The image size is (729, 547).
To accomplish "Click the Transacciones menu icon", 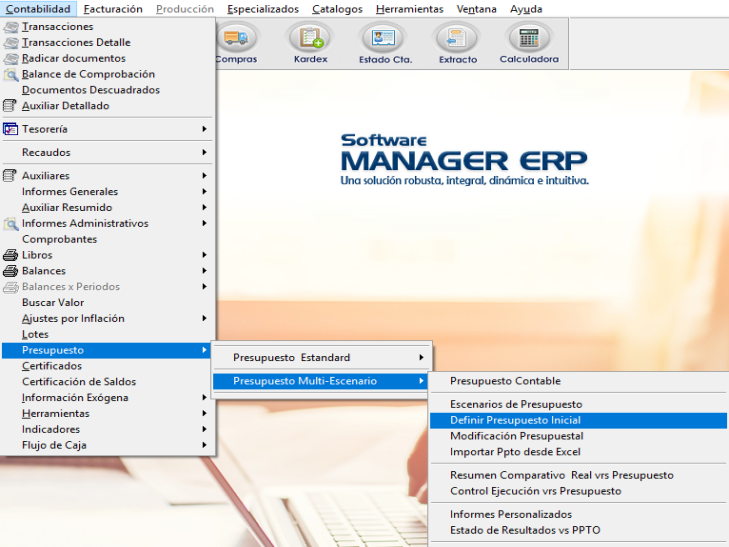I will (11, 27).
